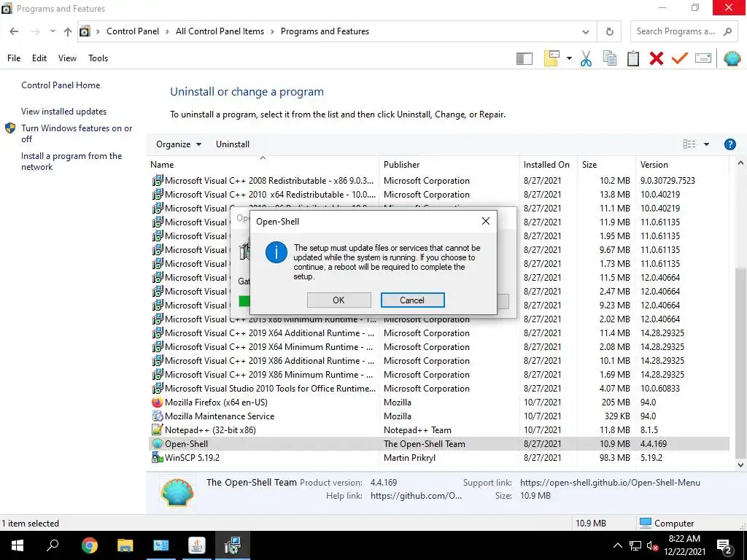Click the Refresh button in address bar
Viewport: 747px width, 560px height.
tap(609, 31)
